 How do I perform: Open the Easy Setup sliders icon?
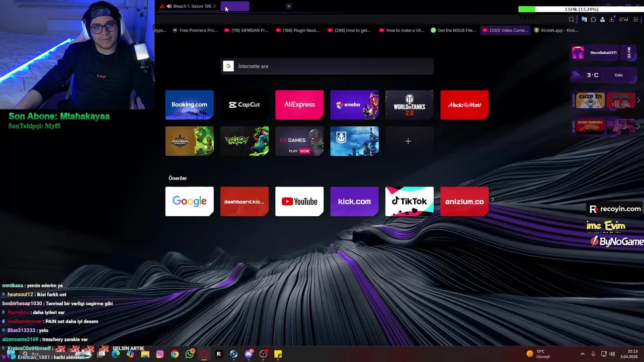click(636, 19)
